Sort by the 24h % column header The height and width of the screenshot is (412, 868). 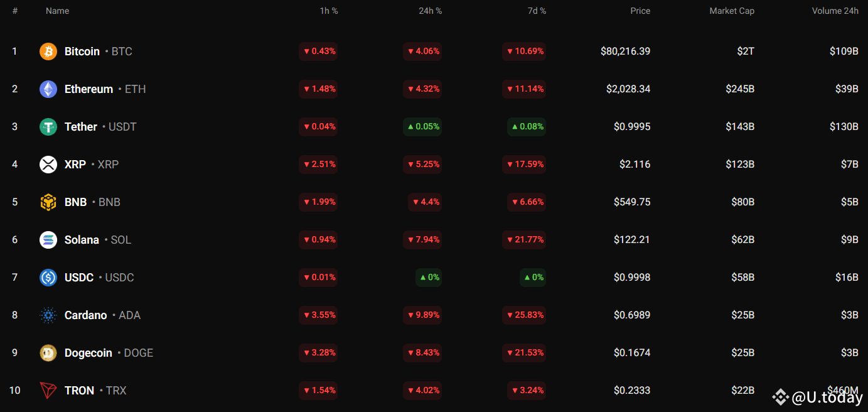[x=430, y=11]
